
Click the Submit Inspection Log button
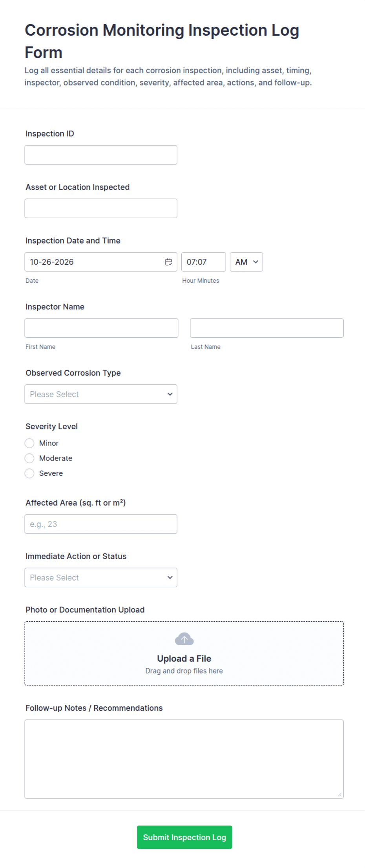(x=184, y=837)
